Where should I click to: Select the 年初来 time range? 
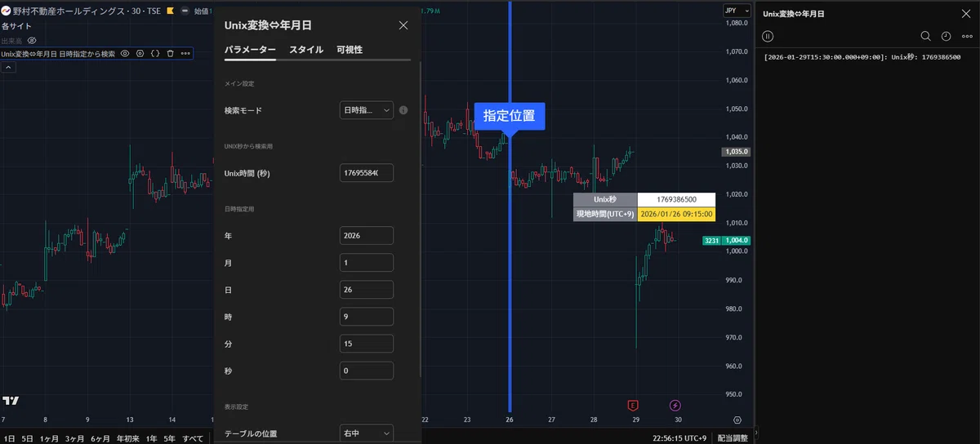point(127,438)
